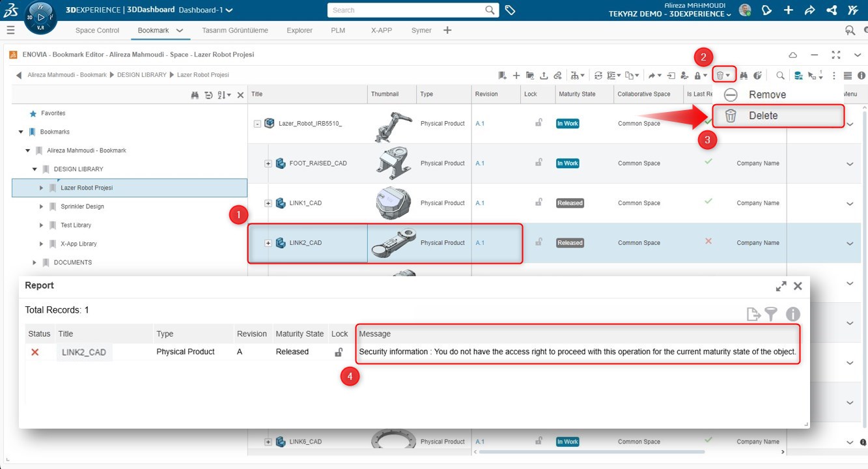The image size is (868, 469).
Task: Choose Delete from the dropdown menu
Action: click(779, 116)
